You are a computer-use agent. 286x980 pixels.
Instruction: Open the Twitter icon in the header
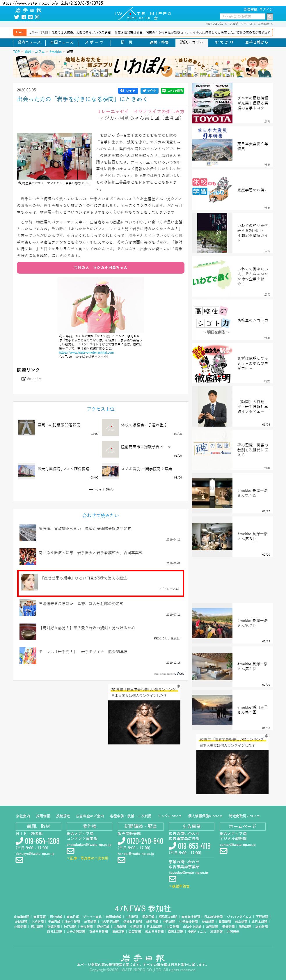point(16,17)
